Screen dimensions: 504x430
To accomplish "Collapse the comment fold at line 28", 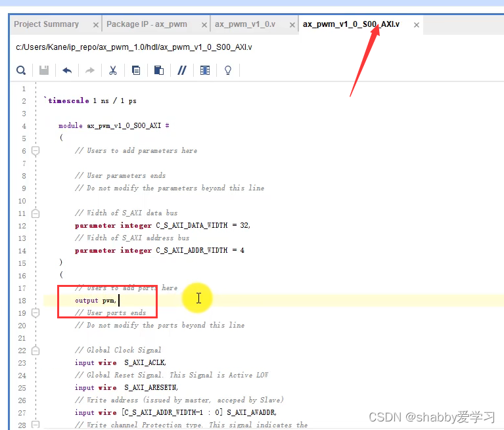I will (35, 425).
